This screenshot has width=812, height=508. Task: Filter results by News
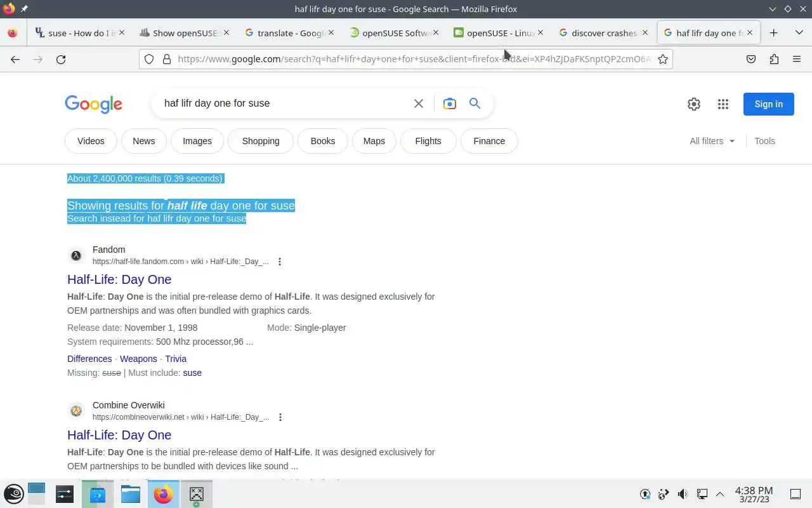coord(144,141)
